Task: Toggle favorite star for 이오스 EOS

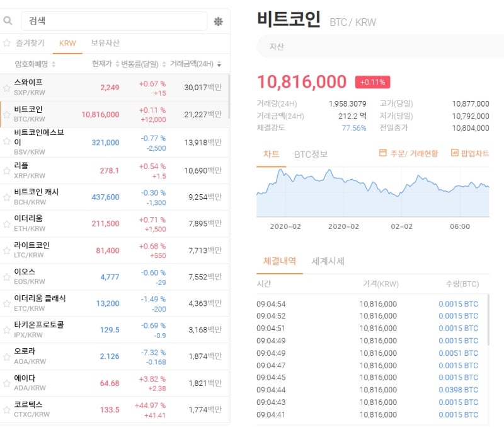Action: [x=7, y=277]
